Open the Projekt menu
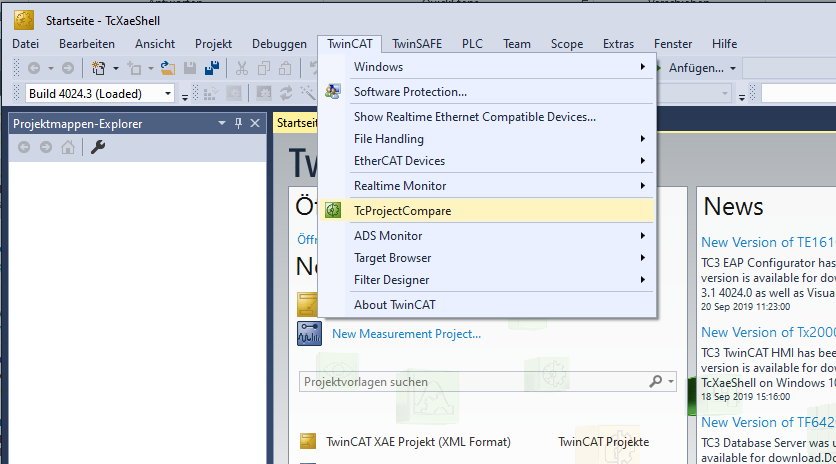Screen dimensions: 836x464 coord(213,44)
